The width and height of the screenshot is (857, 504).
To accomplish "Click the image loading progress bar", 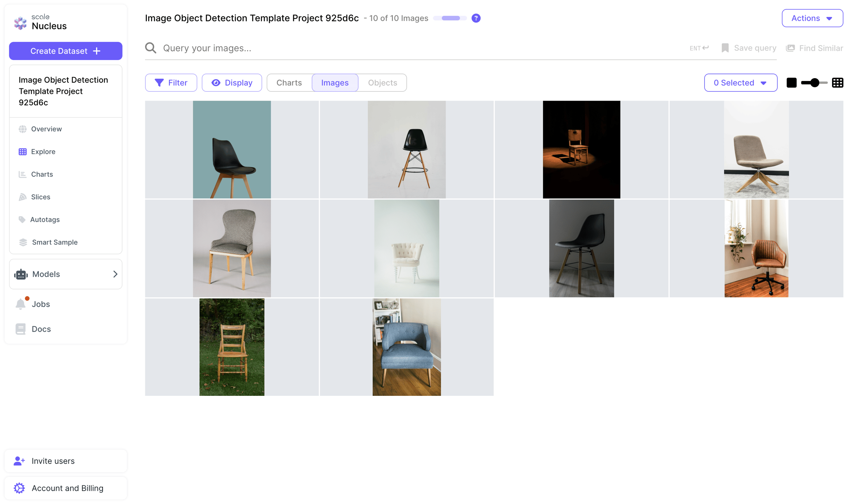I will point(450,18).
